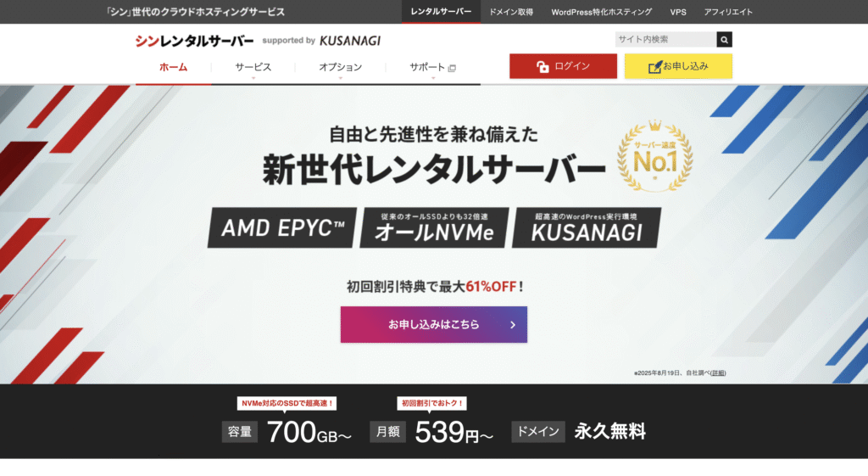The image size is (868, 476).
Task: Click the lock icon on ログイン button
Action: (542, 66)
